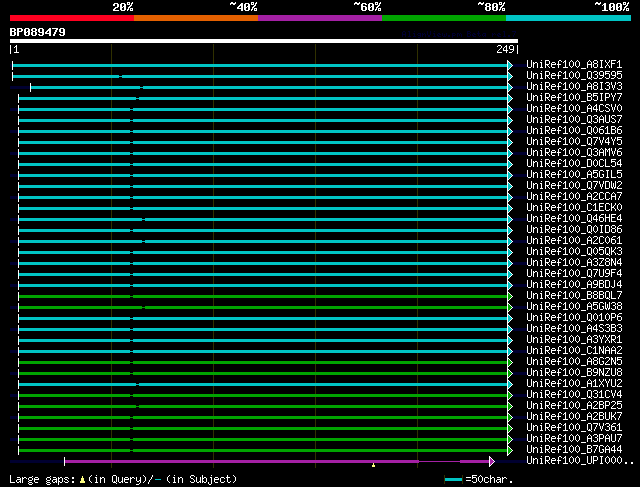Select the green ~80% legend color bar
The width and height of the screenshot is (640, 487).
tap(443, 18)
